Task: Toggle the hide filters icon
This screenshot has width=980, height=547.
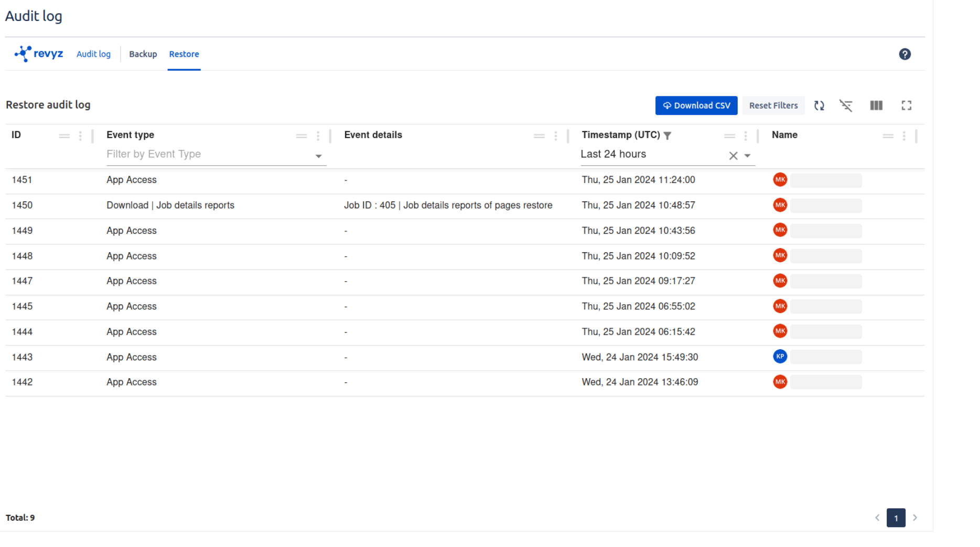Action: 846,105
